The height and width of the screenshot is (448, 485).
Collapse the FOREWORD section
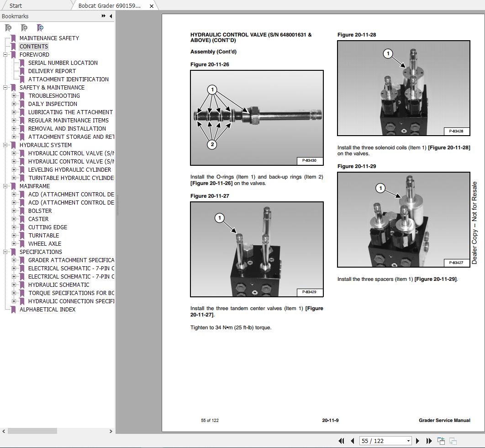click(x=5, y=55)
